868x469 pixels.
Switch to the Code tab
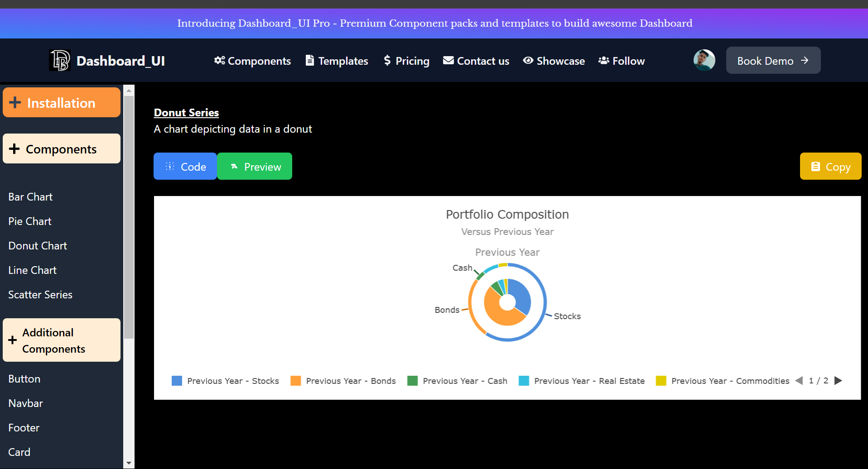tap(185, 166)
